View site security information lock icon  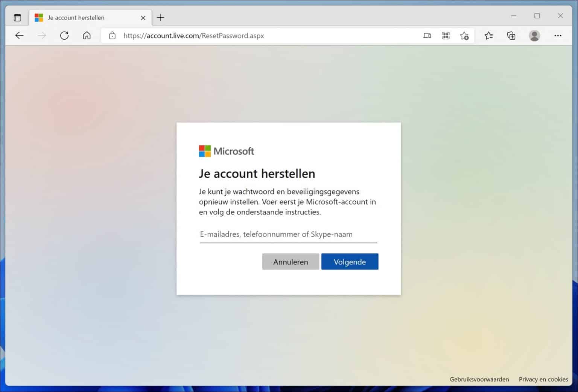112,35
